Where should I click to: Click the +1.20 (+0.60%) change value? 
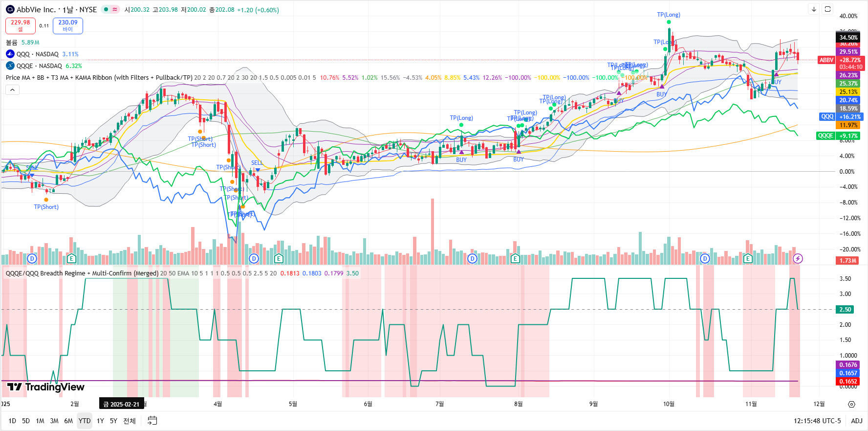tap(258, 10)
